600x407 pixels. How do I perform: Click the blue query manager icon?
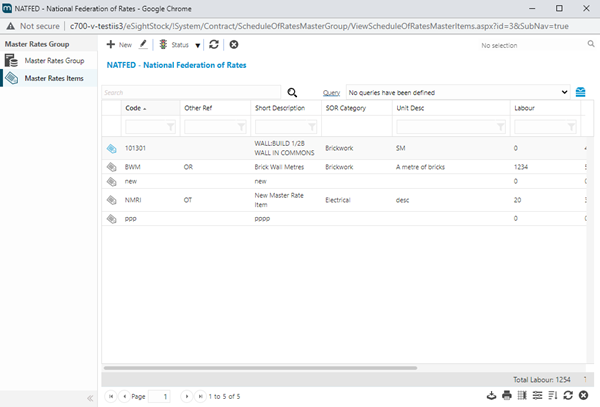click(x=580, y=92)
